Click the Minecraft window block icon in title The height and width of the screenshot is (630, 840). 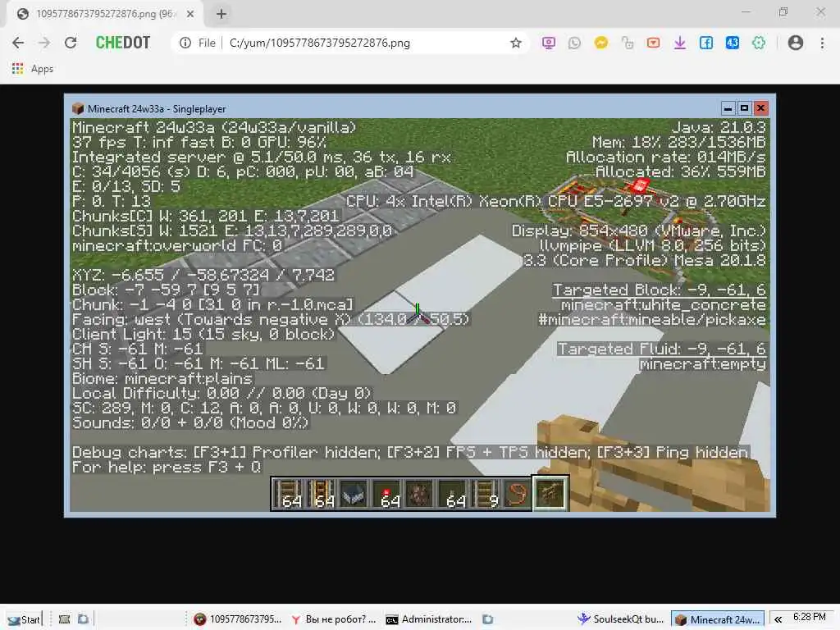(x=78, y=109)
